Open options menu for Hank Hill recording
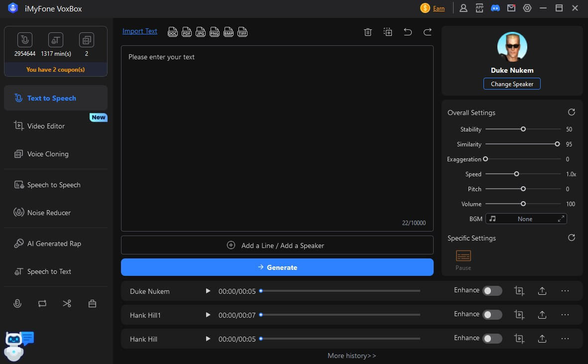588x364 pixels. [565, 338]
